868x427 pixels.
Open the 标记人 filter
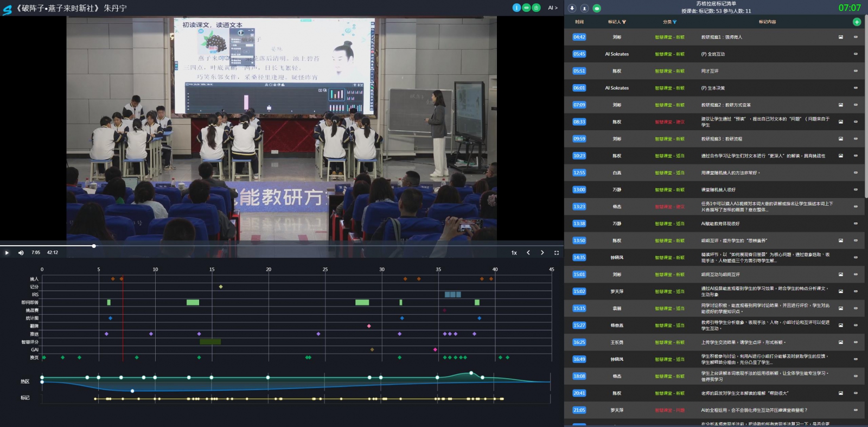[x=617, y=22]
